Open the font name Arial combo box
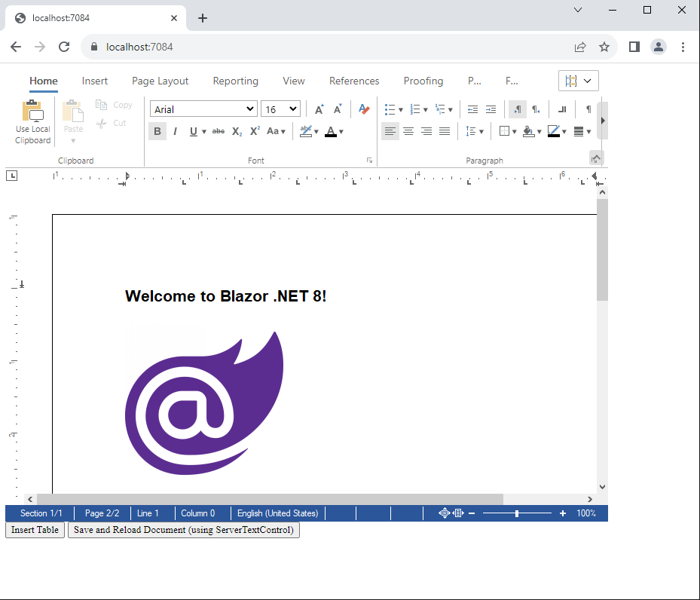700x600 pixels. [203, 109]
